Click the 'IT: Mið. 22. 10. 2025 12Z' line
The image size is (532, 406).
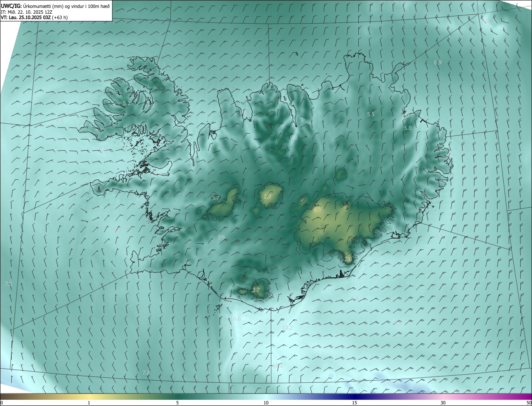click(26, 12)
